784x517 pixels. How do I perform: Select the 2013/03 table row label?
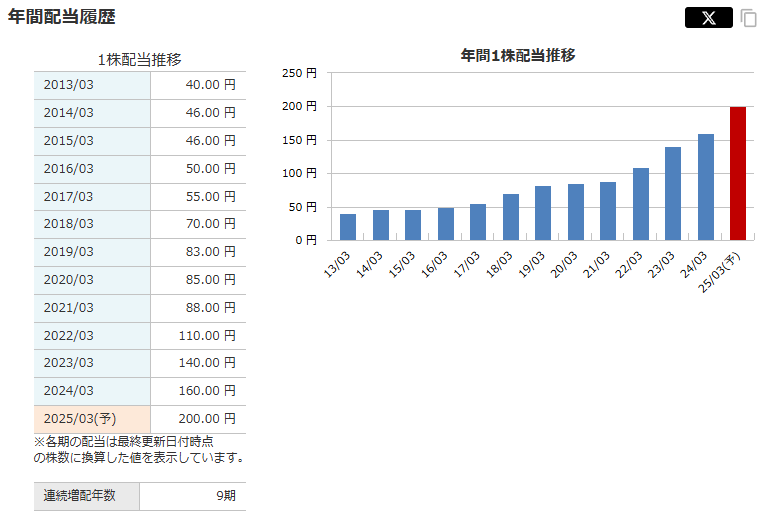tap(68, 85)
